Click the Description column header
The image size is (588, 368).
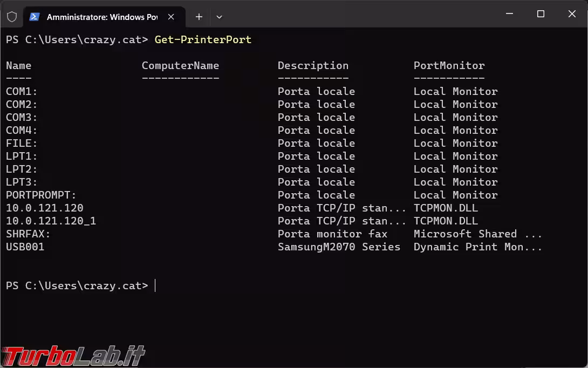pos(313,65)
